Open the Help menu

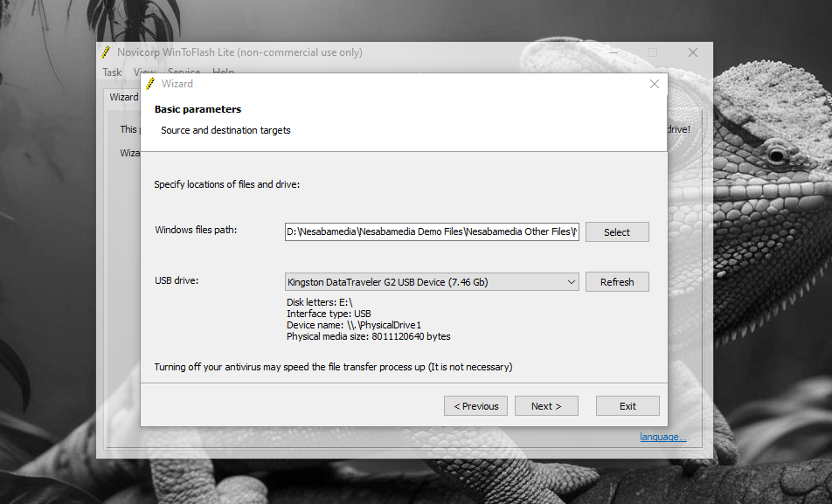click(x=223, y=72)
